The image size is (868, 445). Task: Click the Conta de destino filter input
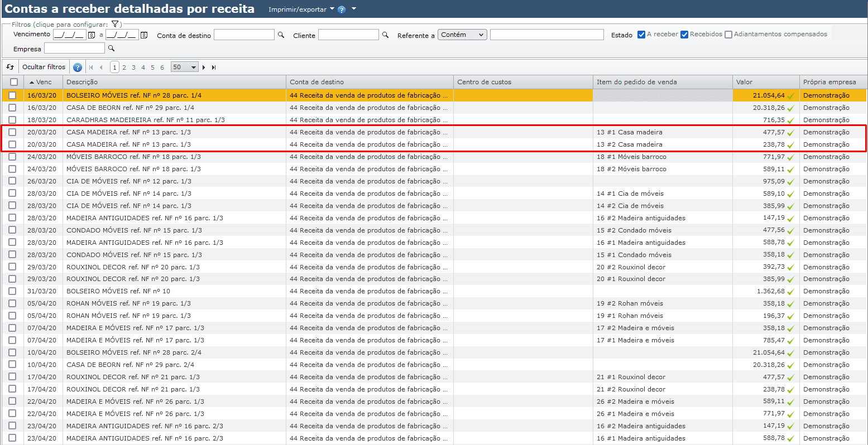click(x=244, y=35)
